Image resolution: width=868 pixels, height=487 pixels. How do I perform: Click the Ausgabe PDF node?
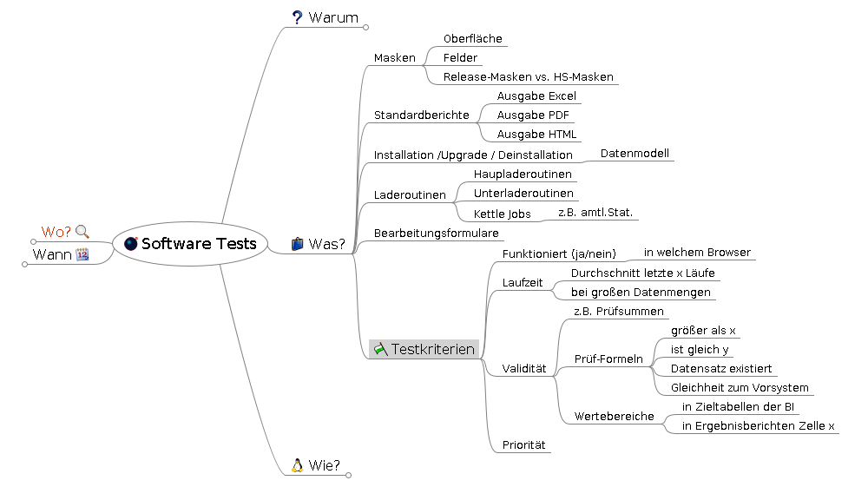pyautogui.click(x=533, y=115)
